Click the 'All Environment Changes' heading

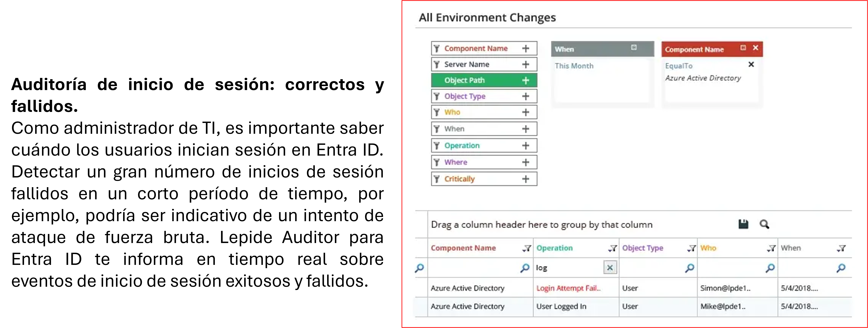click(487, 17)
